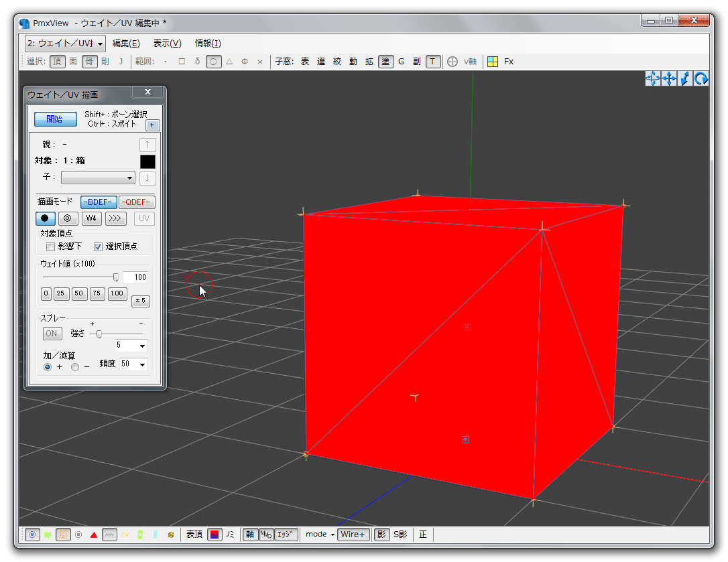Screen dimensions: 728x562
Task: Toggle bone selection mode 骨
Action: coord(90,61)
